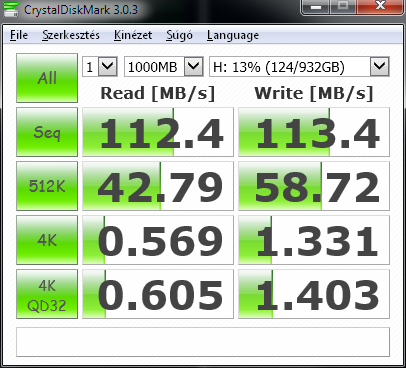This screenshot has width=406, height=368.
Task: Select the 4K read value 0.569
Action: tap(158, 240)
